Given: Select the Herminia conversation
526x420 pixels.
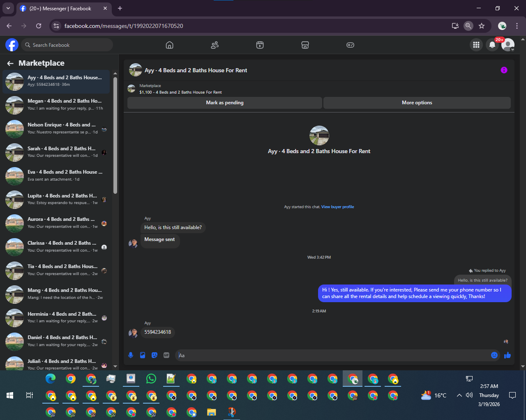Looking at the screenshot, I should click(x=56, y=317).
